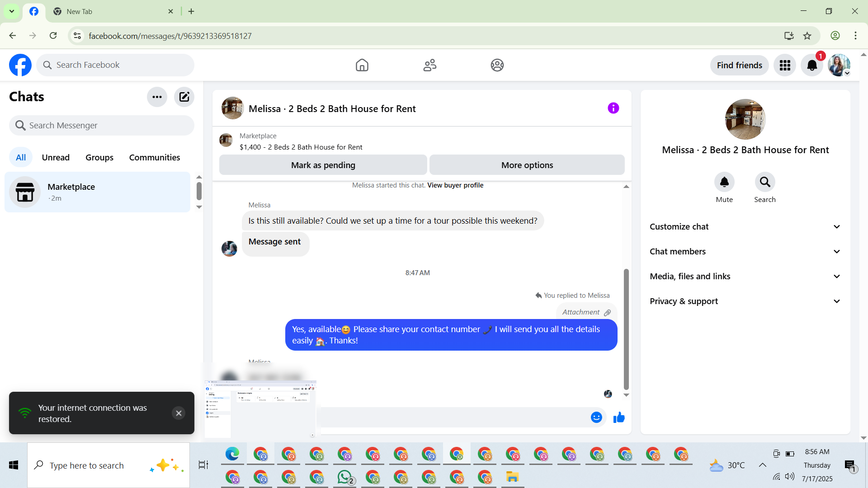Image resolution: width=868 pixels, height=488 pixels.
Task: Send a thumbs-up like
Action: 619,418
